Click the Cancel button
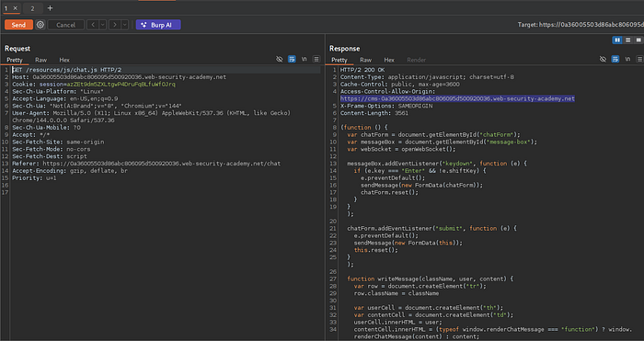The image size is (644, 341). pyautogui.click(x=65, y=25)
